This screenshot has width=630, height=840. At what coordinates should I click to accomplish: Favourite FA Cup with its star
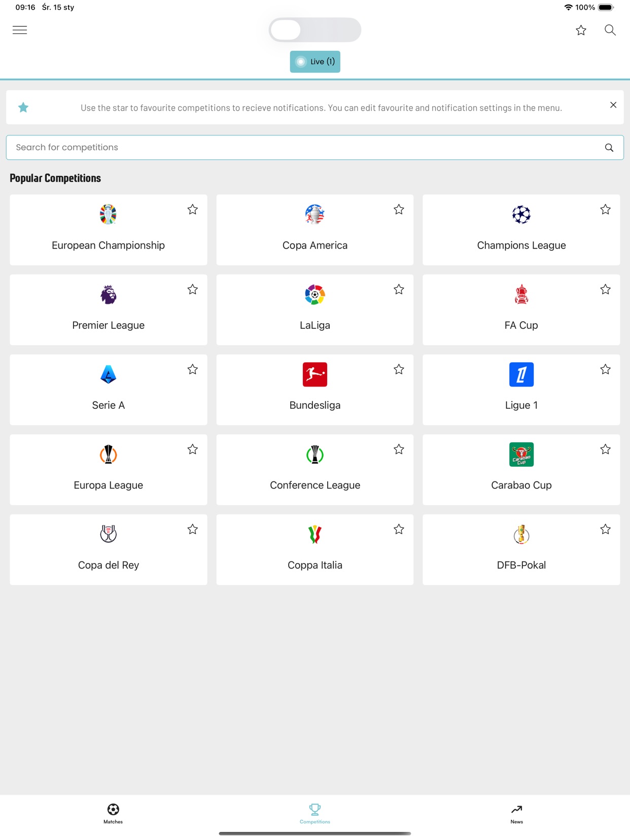coord(606,290)
